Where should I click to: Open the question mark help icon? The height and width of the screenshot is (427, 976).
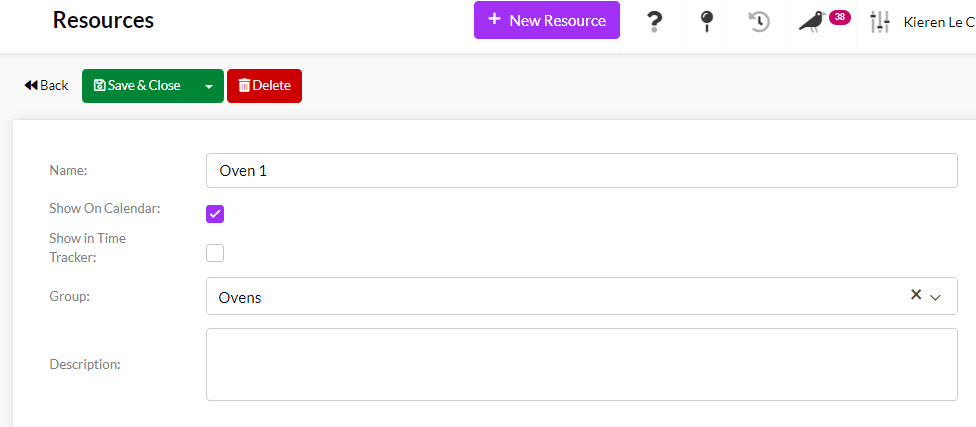click(x=654, y=22)
